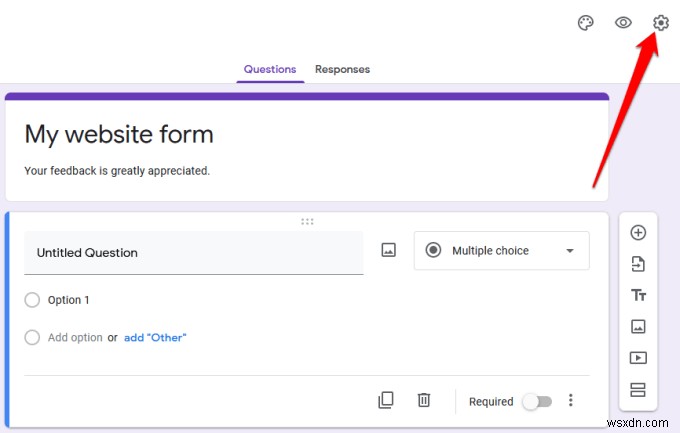680x433 pixels.
Task: Add a new question from sidebar
Action: [x=638, y=233]
